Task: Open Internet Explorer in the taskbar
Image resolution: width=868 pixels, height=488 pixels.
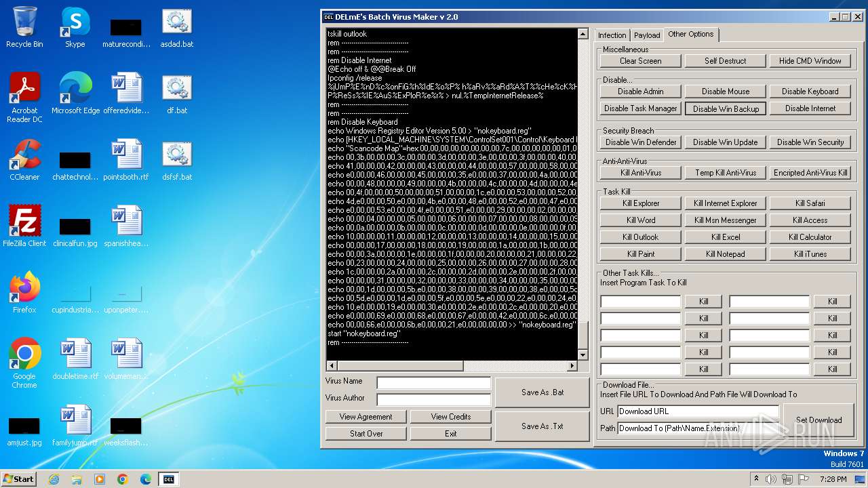Action: click(54, 479)
